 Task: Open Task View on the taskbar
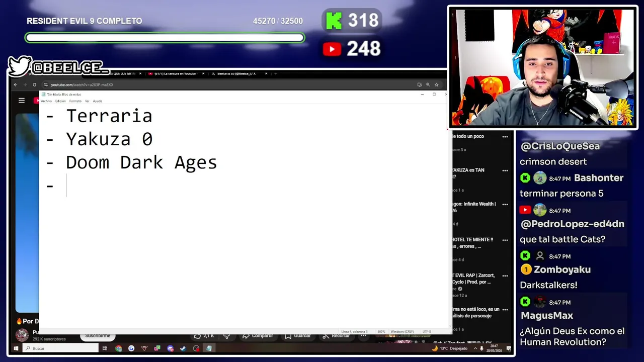pyautogui.click(x=105, y=348)
